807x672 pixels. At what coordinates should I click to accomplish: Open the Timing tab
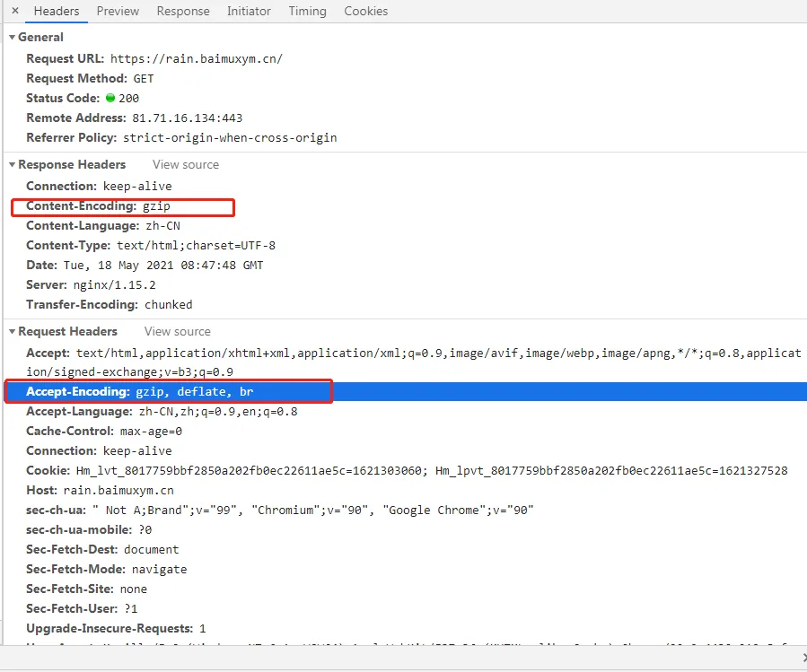coord(307,11)
